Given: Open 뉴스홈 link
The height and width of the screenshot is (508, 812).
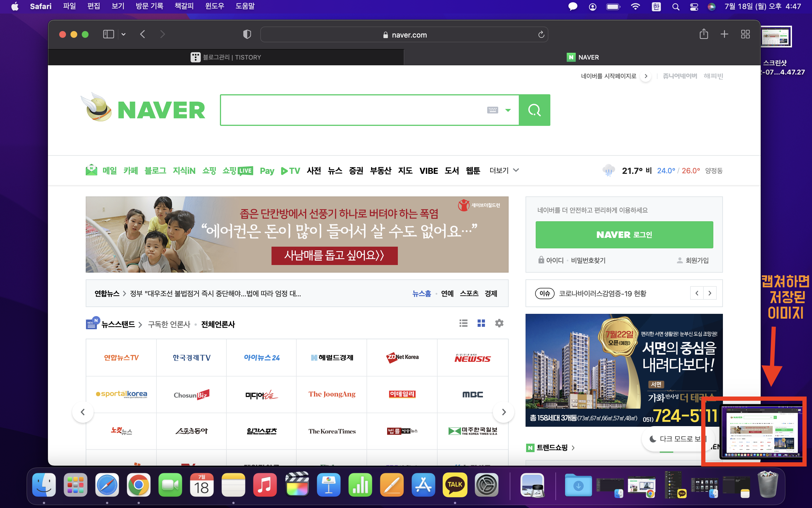Looking at the screenshot, I should click(x=422, y=293).
